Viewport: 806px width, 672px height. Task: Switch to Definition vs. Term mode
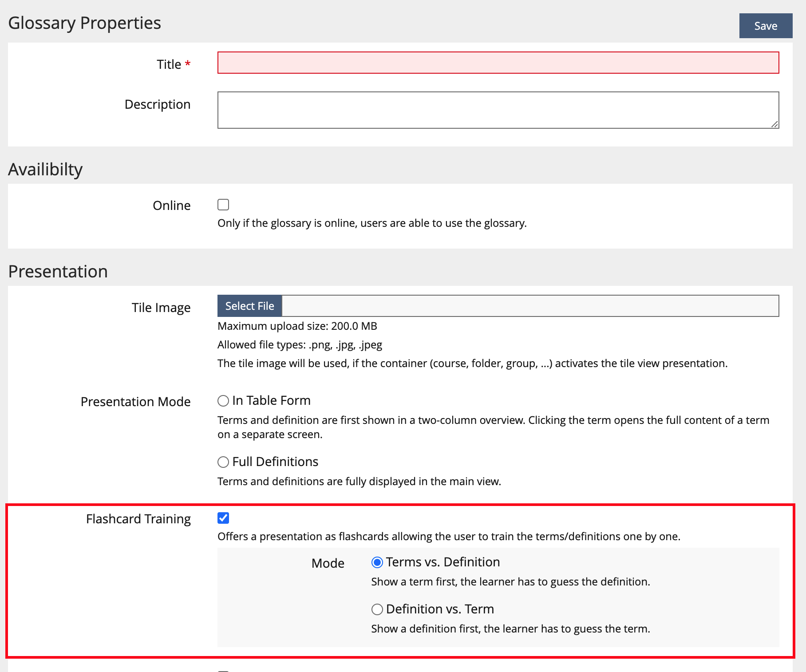point(377,609)
